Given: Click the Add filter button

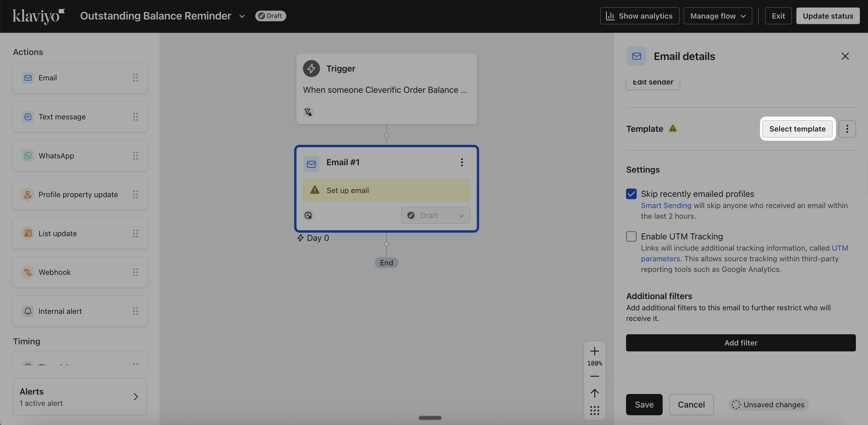Looking at the screenshot, I should click(740, 343).
